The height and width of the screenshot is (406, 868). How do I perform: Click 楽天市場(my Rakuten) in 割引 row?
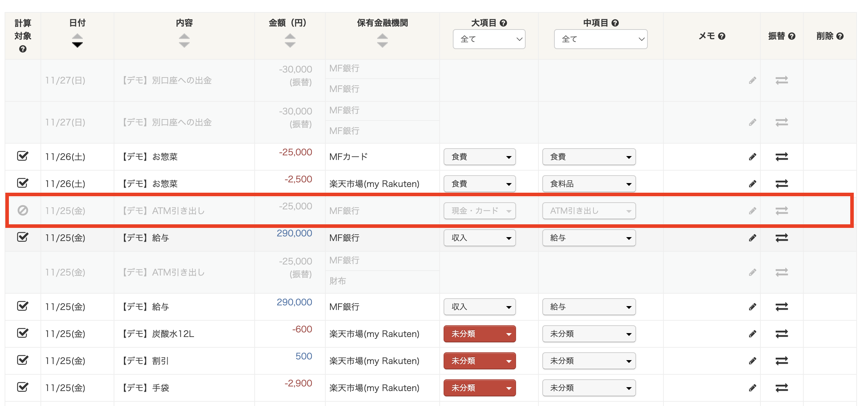[374, 361]
